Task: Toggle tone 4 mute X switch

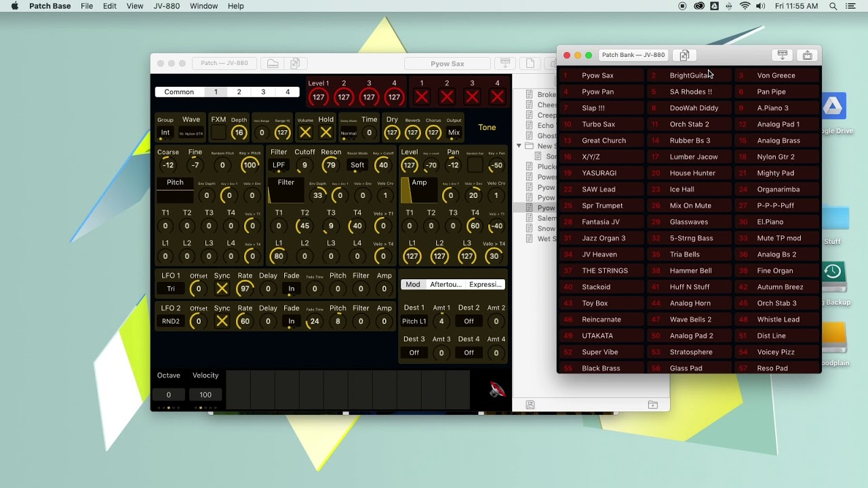Action: [497, 97]
